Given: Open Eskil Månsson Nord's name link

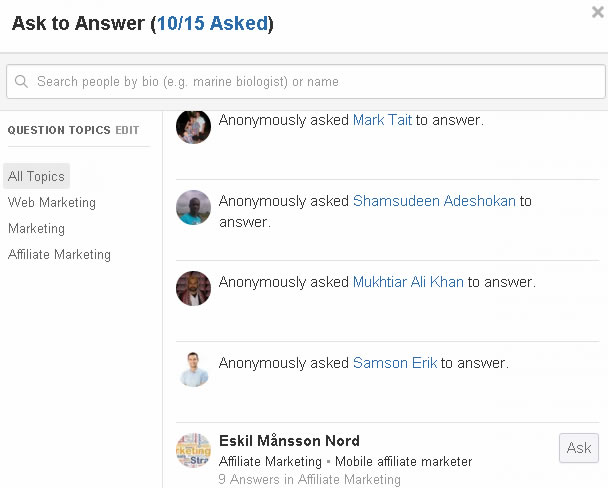Looking at the screenshot, I should click(289, 441).
